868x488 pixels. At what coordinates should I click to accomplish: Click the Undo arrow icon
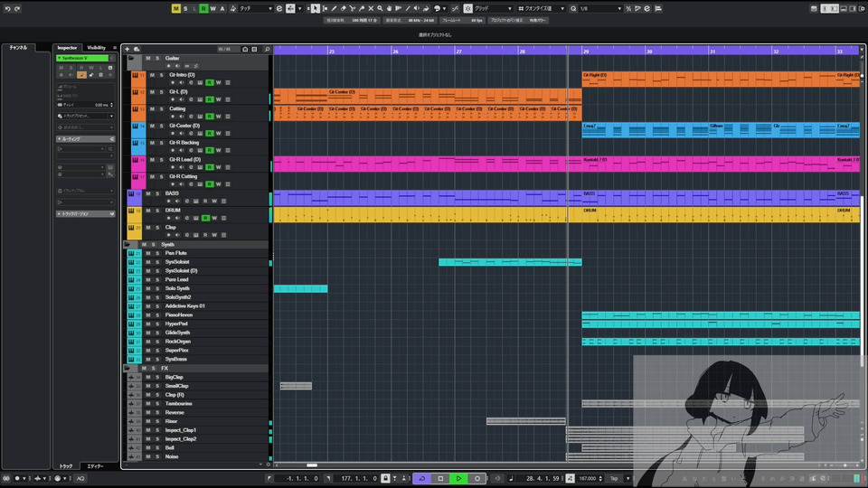[x=7, y=8]
